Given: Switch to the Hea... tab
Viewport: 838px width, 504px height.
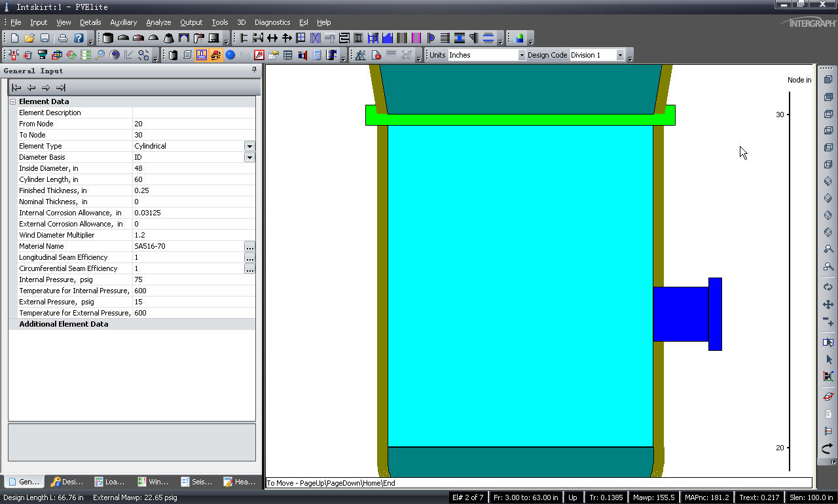Looking at the screenshot, I should (240, 482).
